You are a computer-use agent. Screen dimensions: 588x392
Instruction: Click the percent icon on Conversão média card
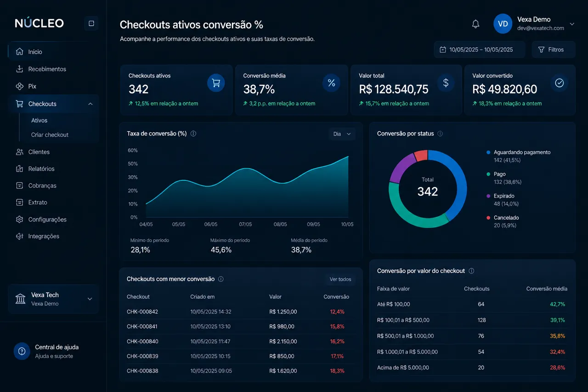(331, 83)
